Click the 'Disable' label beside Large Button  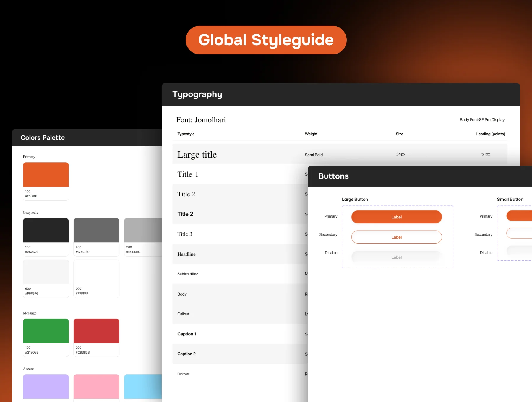tap(331, 253)
